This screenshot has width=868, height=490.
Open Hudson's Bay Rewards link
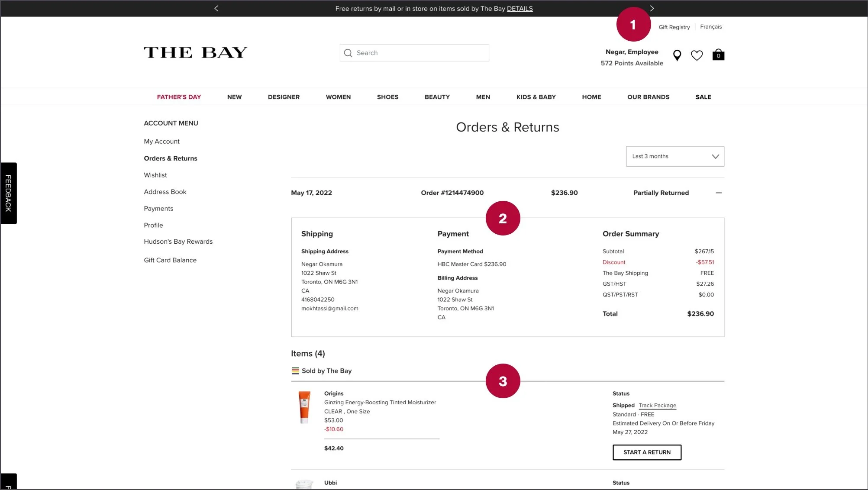[x=178, y=242]
